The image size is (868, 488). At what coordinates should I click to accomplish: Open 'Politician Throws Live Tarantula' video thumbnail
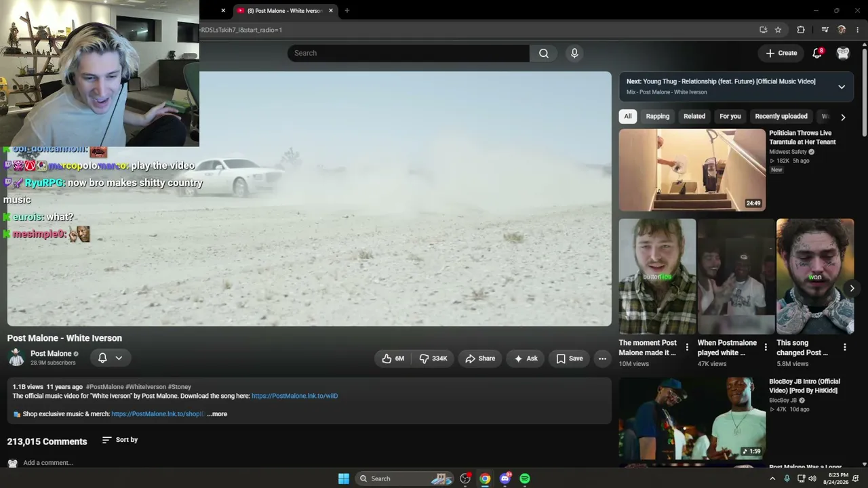pyautogui.click(x=692, y=170)
